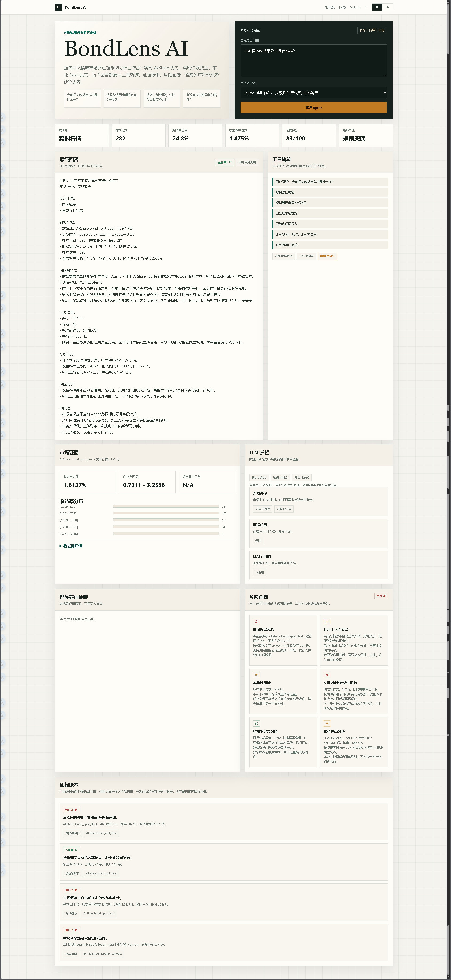Viewport: 451px width, 980px height.
Task: Select the 已生成市场概览 trace step
Action: pyautogui.click(x=330, y=214)
